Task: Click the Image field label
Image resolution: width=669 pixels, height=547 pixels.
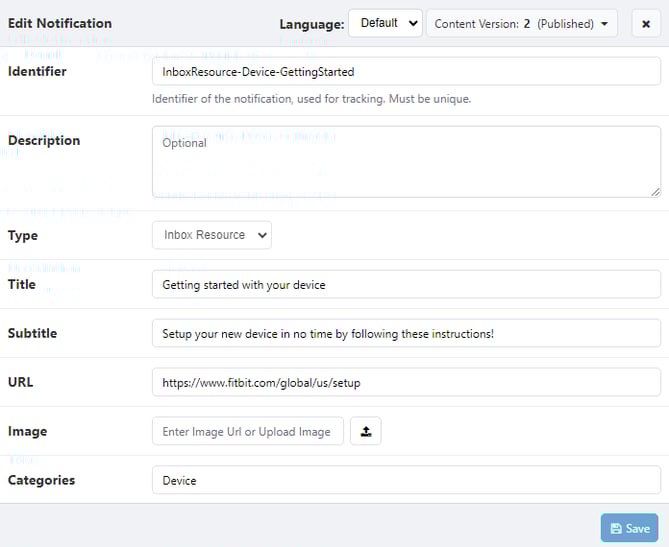Action: tap(27, 431)
